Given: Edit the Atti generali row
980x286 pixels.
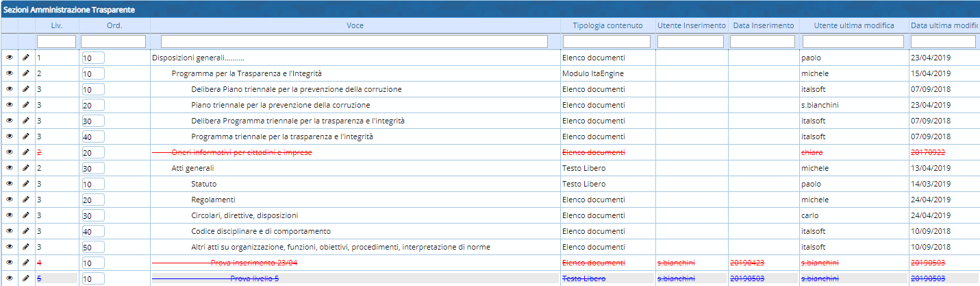Looking at the screenshot, I should [26, 168].
